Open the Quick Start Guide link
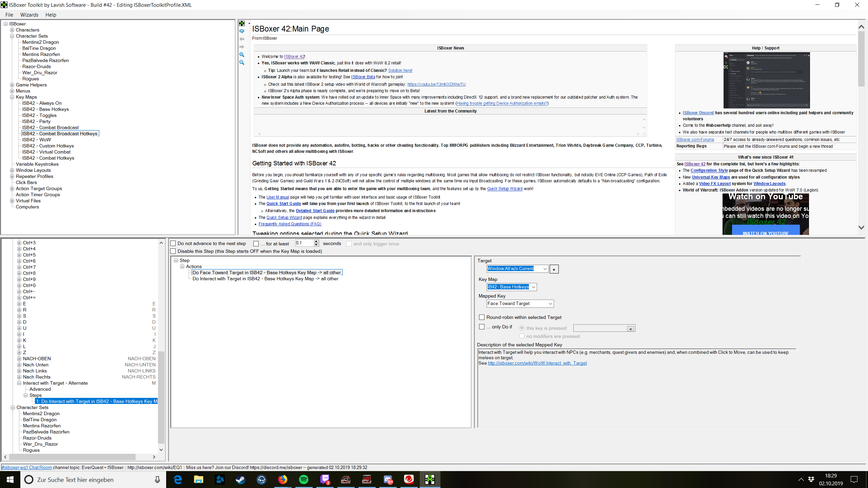The width and height of the screenshot is (868, 488). coord(283,204)
